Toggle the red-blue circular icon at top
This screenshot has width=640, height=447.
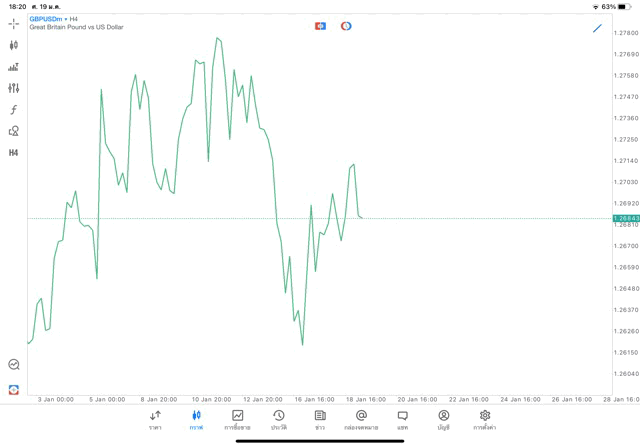pyautogui.click(x=346, y=26)
